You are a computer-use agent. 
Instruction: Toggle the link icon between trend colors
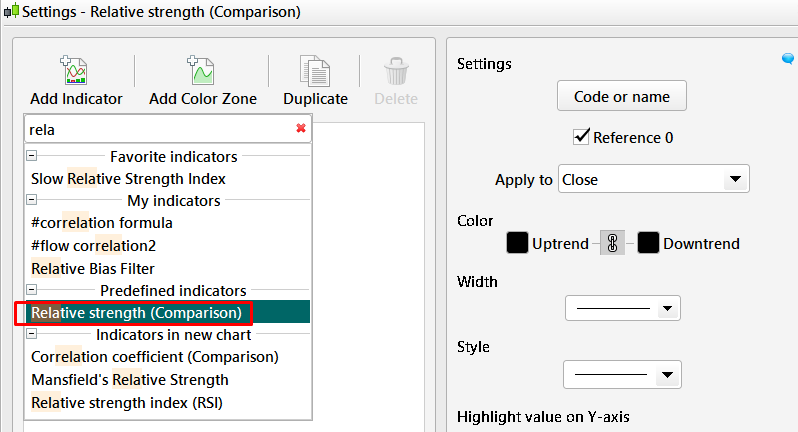click(612, 243)
